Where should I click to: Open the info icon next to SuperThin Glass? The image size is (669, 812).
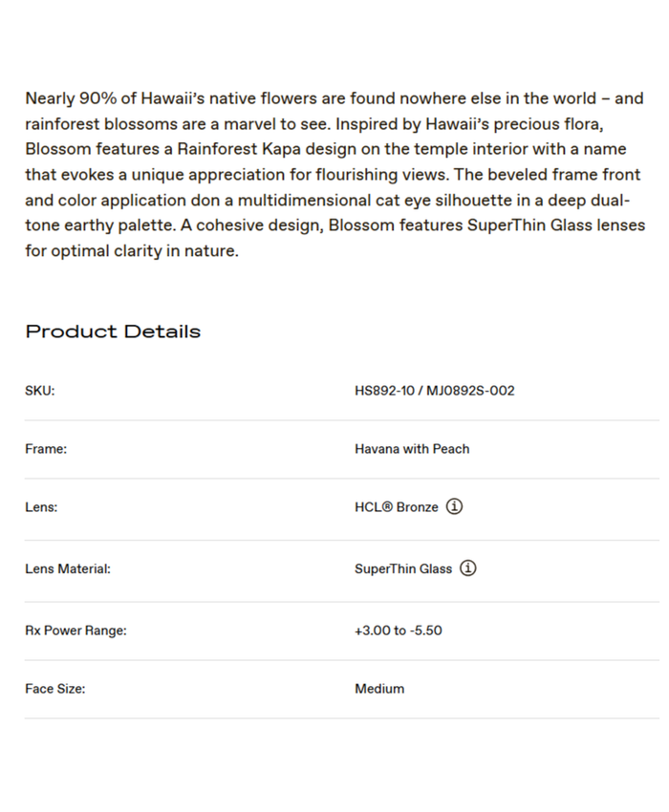point(468,568)
